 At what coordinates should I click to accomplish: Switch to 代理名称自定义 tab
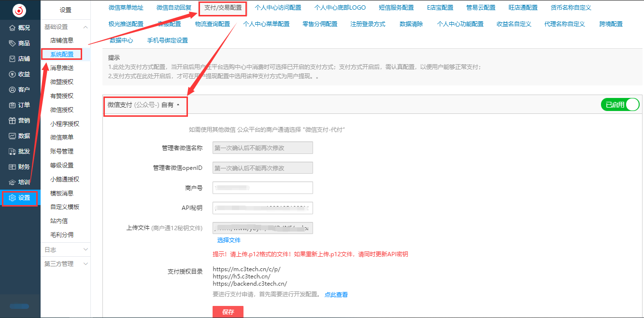(565, 24)
